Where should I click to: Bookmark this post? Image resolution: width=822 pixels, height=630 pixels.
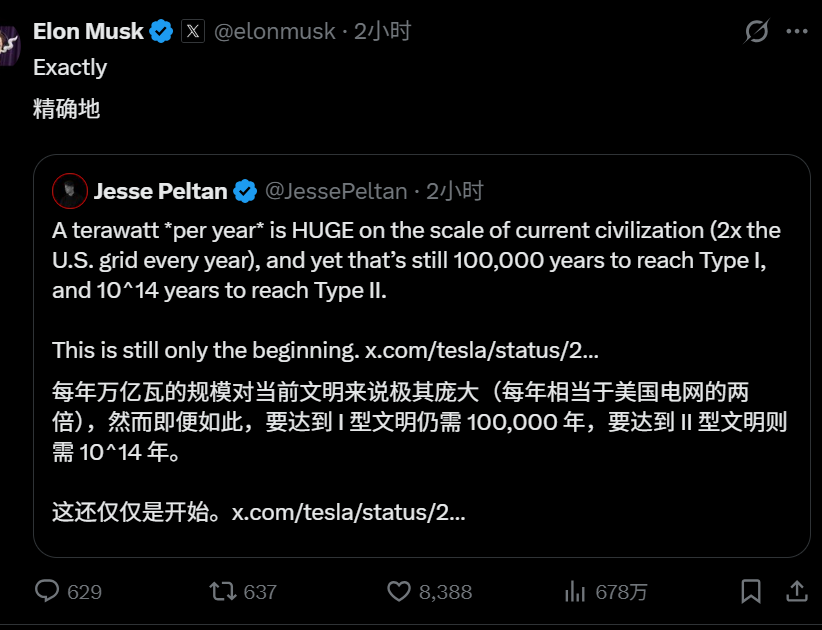tap(753, 592)
